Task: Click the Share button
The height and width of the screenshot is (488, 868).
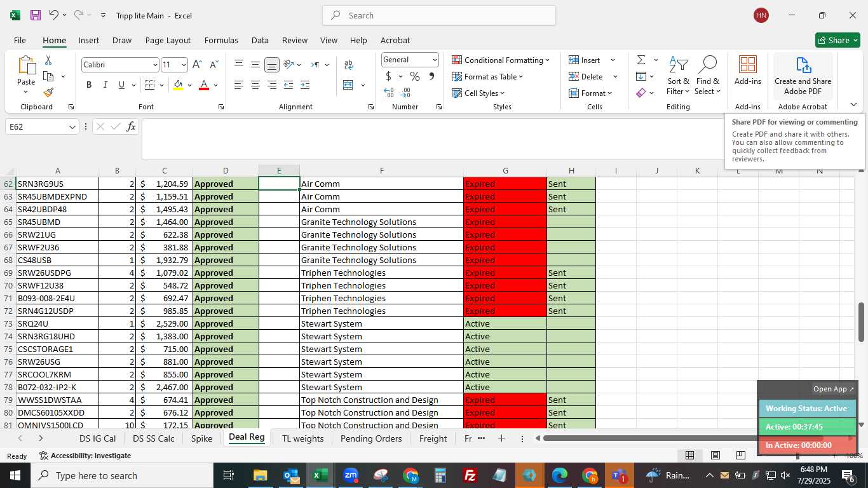Action: pos(837,40)
